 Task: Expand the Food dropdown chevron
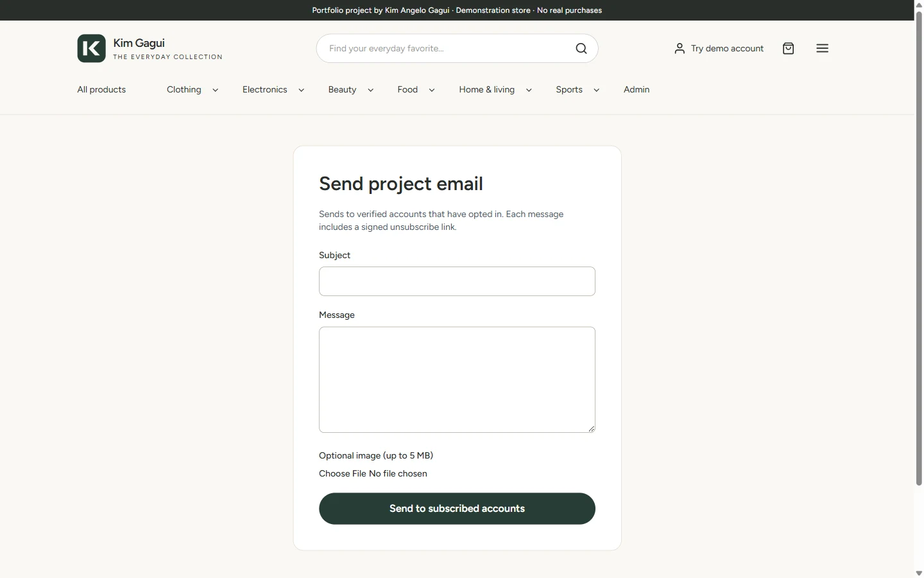tap(431, 90)
